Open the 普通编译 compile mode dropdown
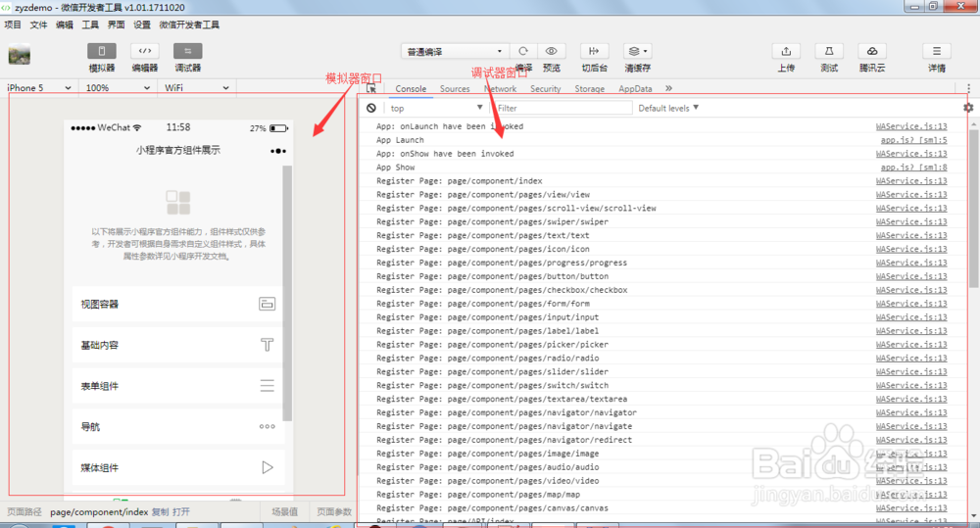 click(x=455, y=51)
